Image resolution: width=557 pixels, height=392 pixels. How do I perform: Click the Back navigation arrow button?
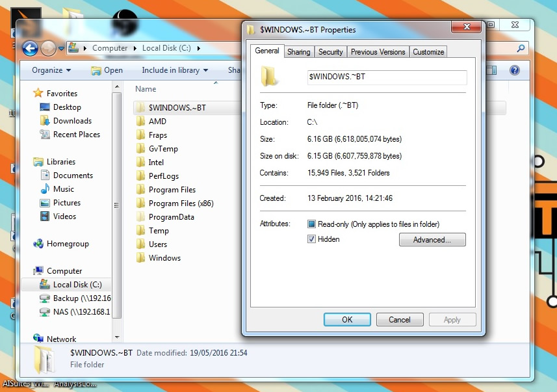[x=29, y=48]
